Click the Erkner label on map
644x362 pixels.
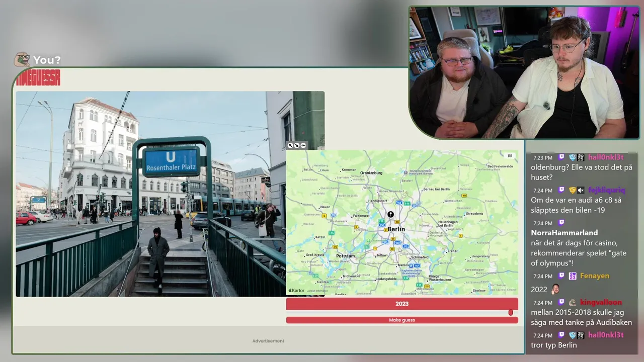point(453,251)
